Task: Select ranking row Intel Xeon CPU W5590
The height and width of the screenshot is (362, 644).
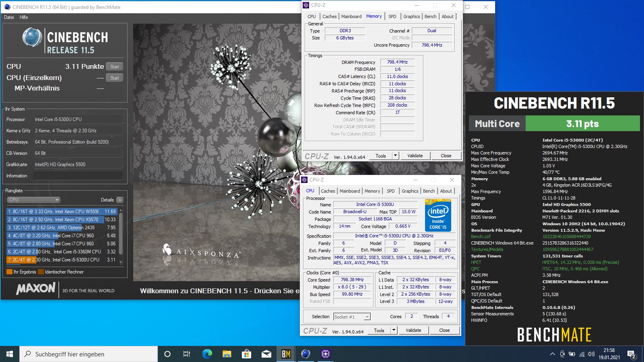Action: tap(62, 212)
